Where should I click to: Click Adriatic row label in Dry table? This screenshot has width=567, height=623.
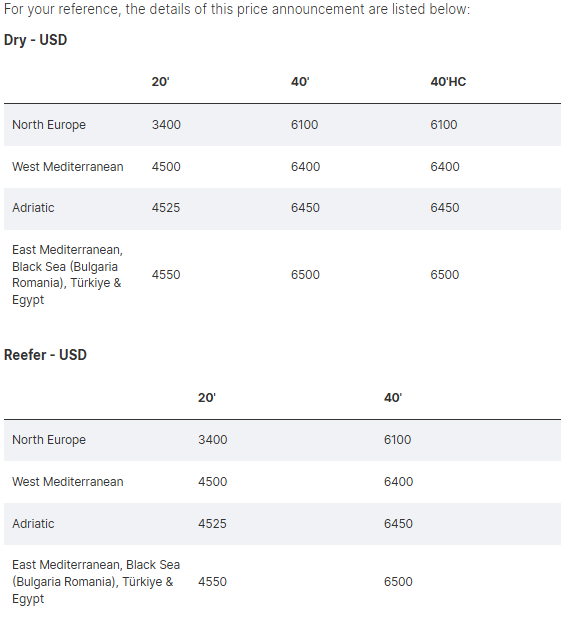tap(33, 208)
